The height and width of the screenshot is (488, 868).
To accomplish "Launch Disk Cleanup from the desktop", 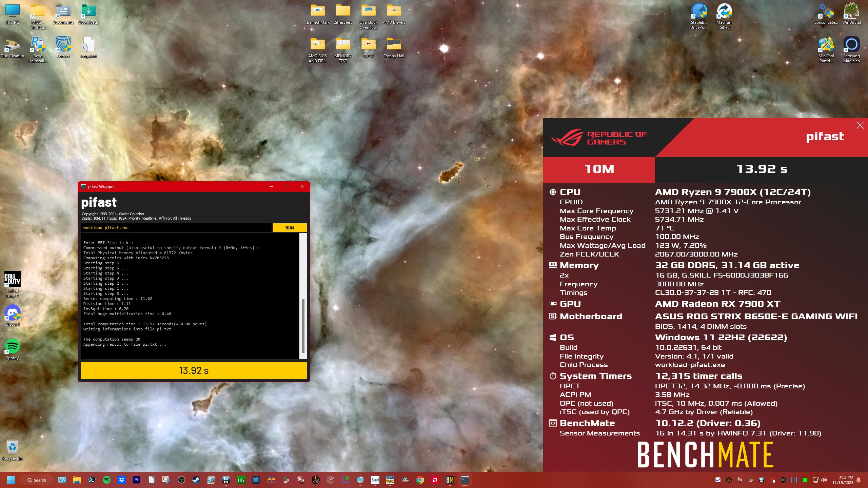I will (12, 48).
